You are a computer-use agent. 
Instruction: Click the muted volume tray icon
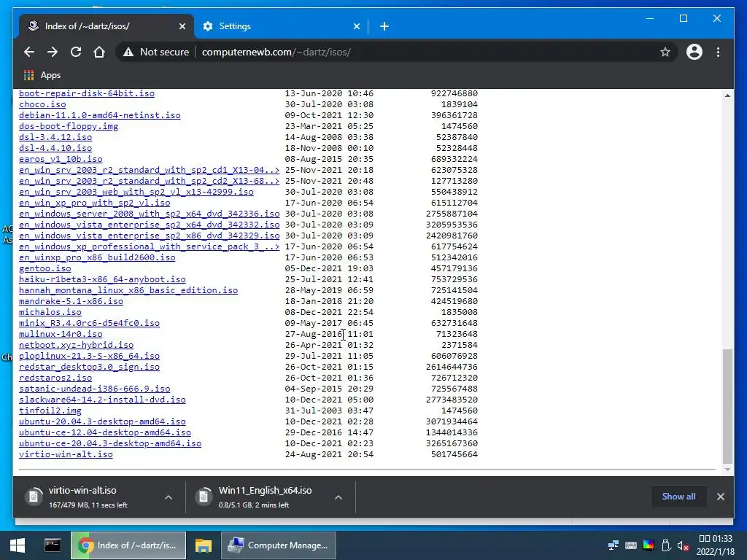click(683, 545)
